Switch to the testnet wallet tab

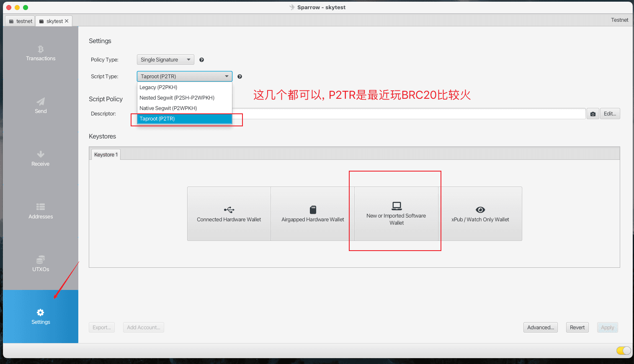(x=20, y=21)
